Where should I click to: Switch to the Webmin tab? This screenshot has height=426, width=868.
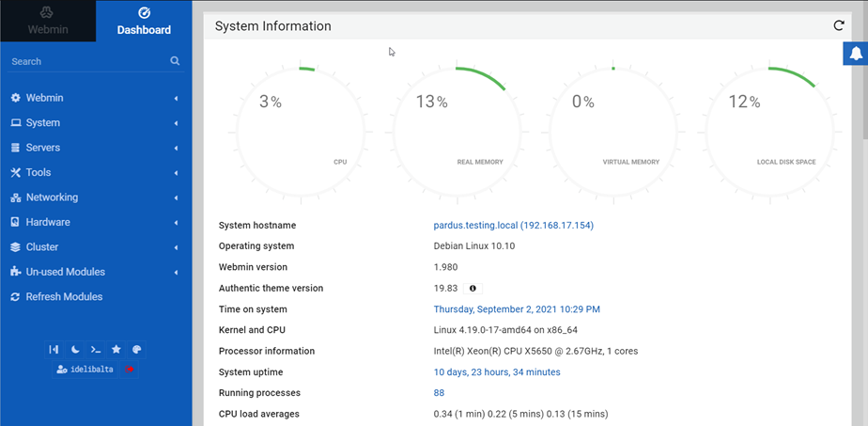point(47,21)
